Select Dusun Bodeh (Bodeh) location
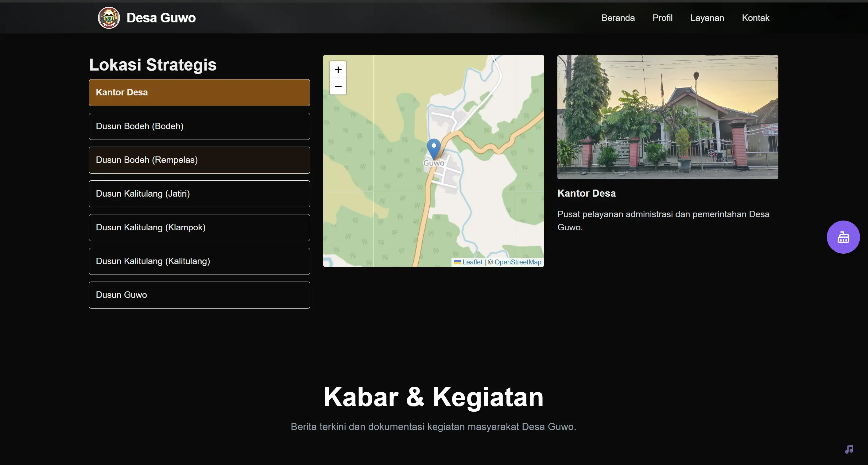The width and height of the screenshot is (868, 465). 200,126
